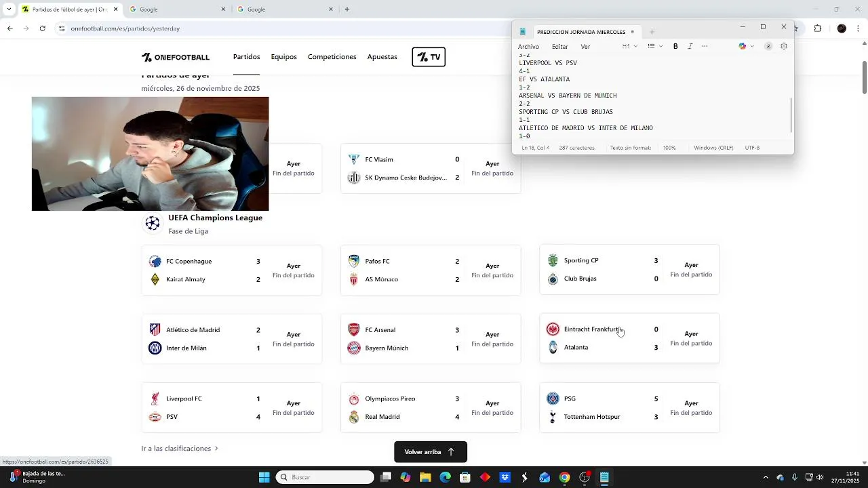Click the UTF-8 encoding status entry

coord(752,148)
